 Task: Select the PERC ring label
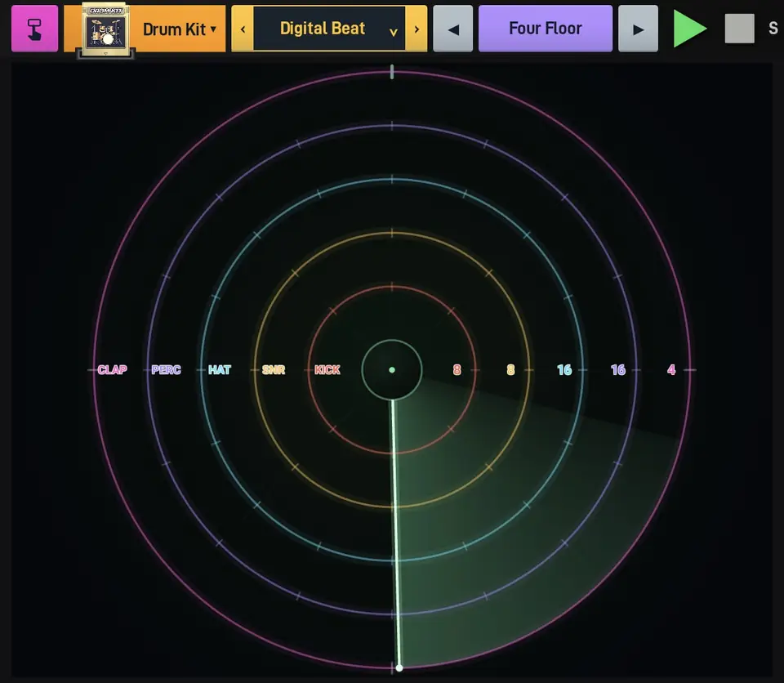pos(166,370)
